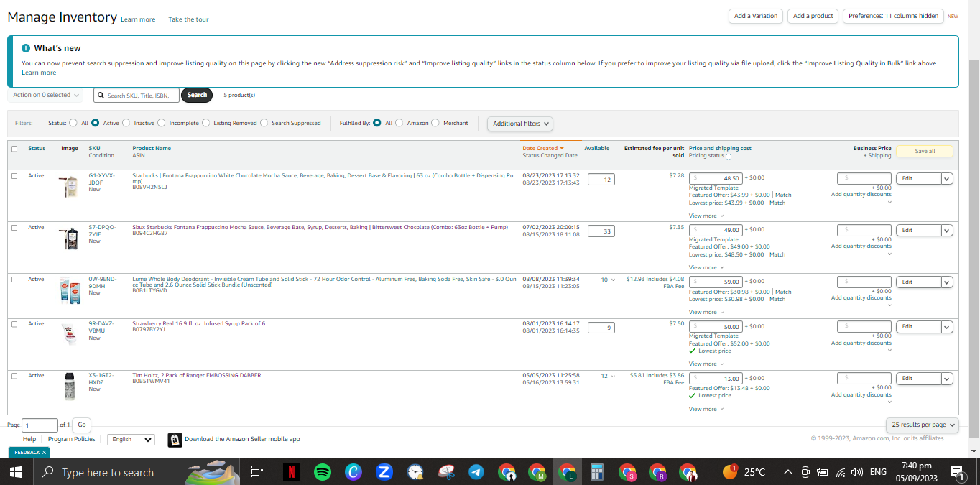Select Fulfilled By Merchant radio button
980x485 pixels.
[x=435, y=123]
